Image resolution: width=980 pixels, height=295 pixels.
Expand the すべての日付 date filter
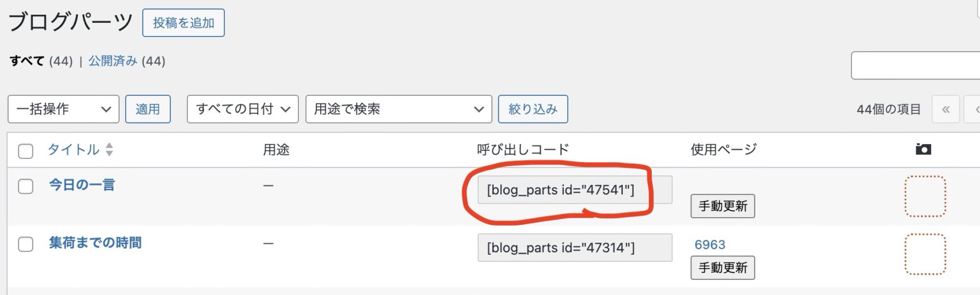[x=242, y=109]
